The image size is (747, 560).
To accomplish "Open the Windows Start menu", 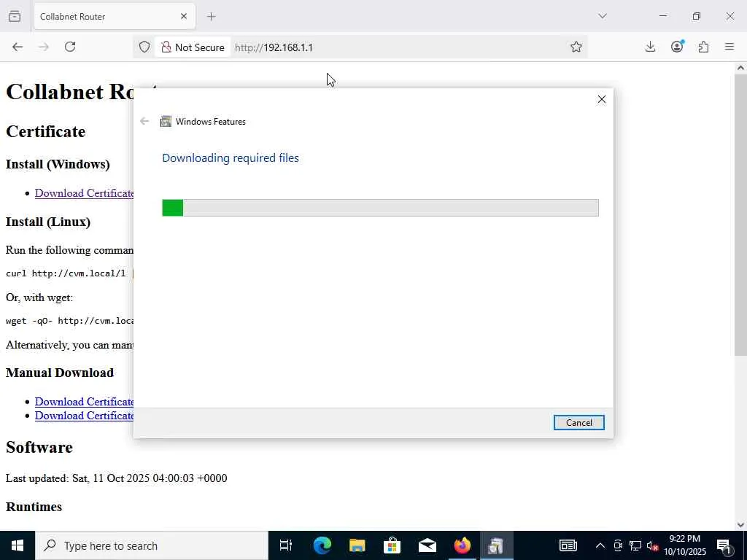I will click(18, 545).
